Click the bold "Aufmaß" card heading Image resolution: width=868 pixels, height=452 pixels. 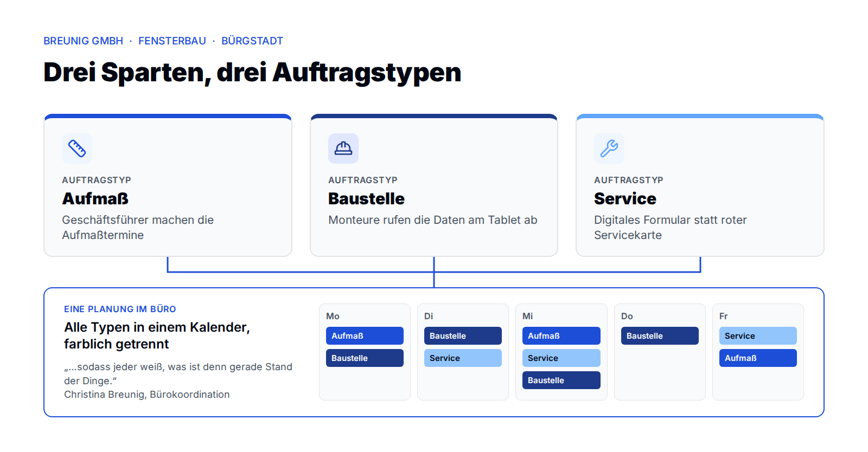(95, 199)
